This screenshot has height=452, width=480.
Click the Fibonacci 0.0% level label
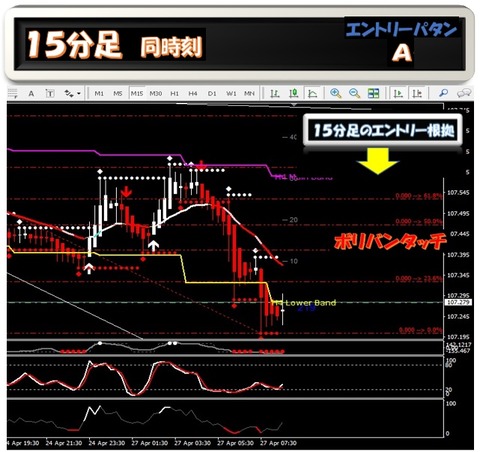(x=420, y=330)
